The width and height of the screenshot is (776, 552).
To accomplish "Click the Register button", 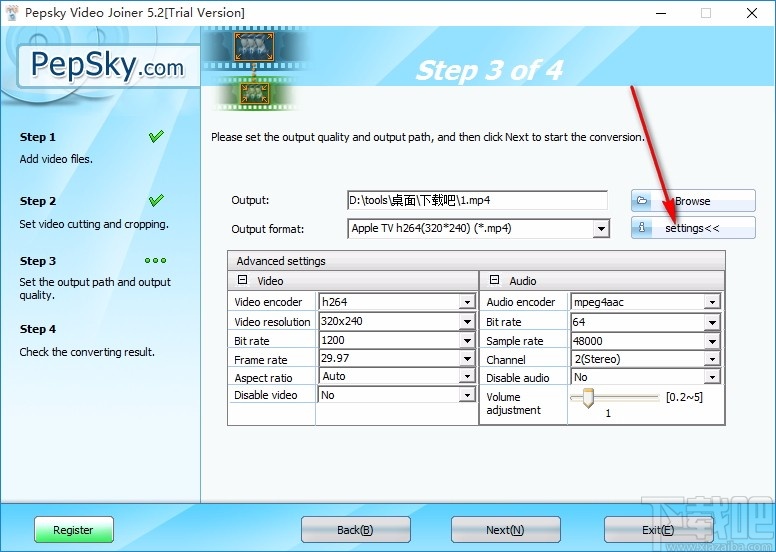I will 74,530.
